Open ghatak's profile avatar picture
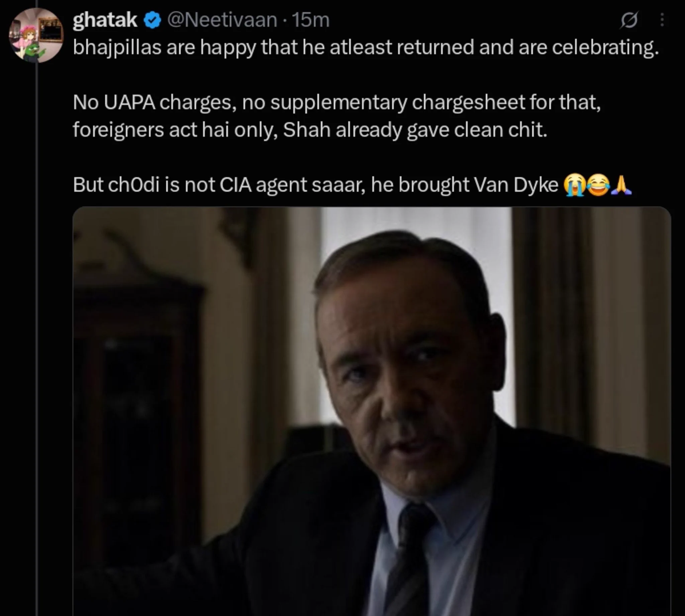Screen dimensions: 685x616 click(x=36, y=35)
